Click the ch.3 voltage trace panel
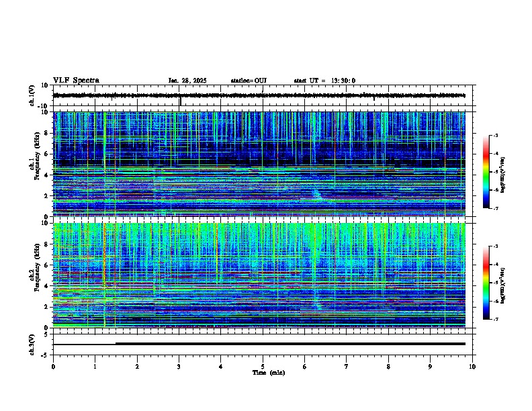Image resolution: width=532 pixels, height=411 pixels. [x=263, y=345]
